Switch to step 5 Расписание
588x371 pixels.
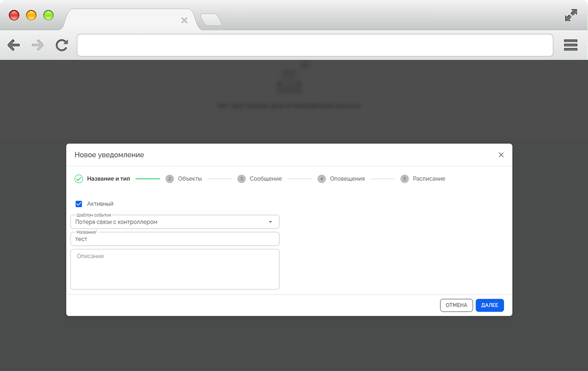point(423,179)
